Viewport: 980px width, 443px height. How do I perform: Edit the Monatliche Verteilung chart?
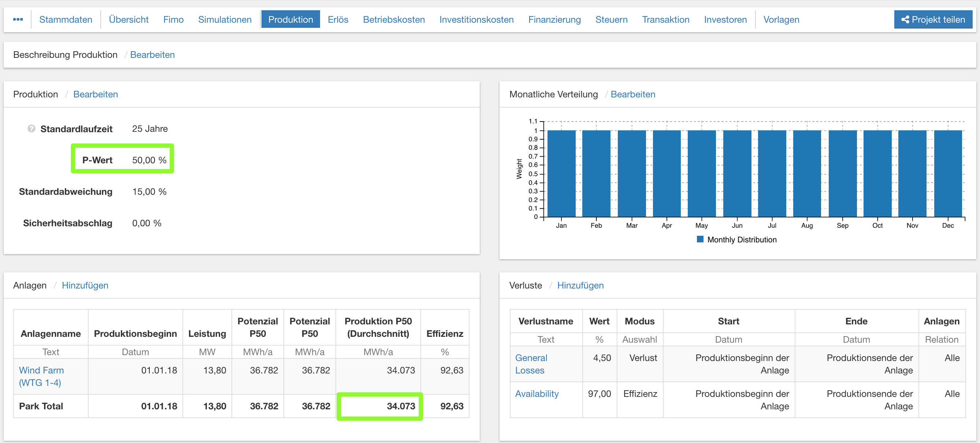coord(633,94)
